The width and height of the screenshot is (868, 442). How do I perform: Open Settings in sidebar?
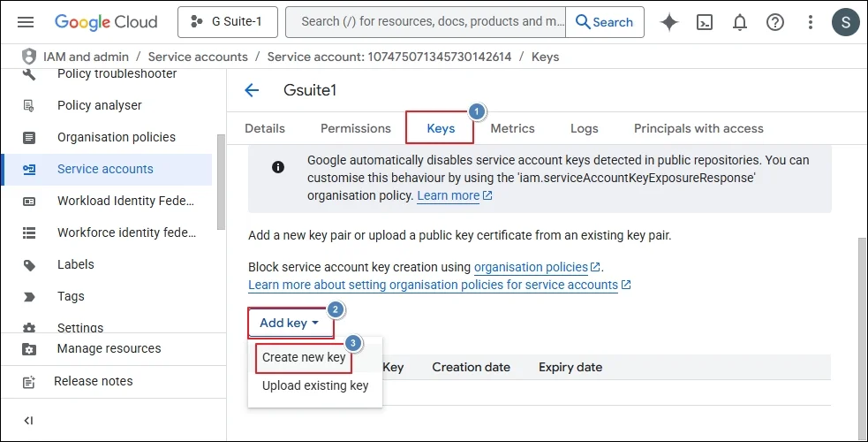click(x=80, y=327)
